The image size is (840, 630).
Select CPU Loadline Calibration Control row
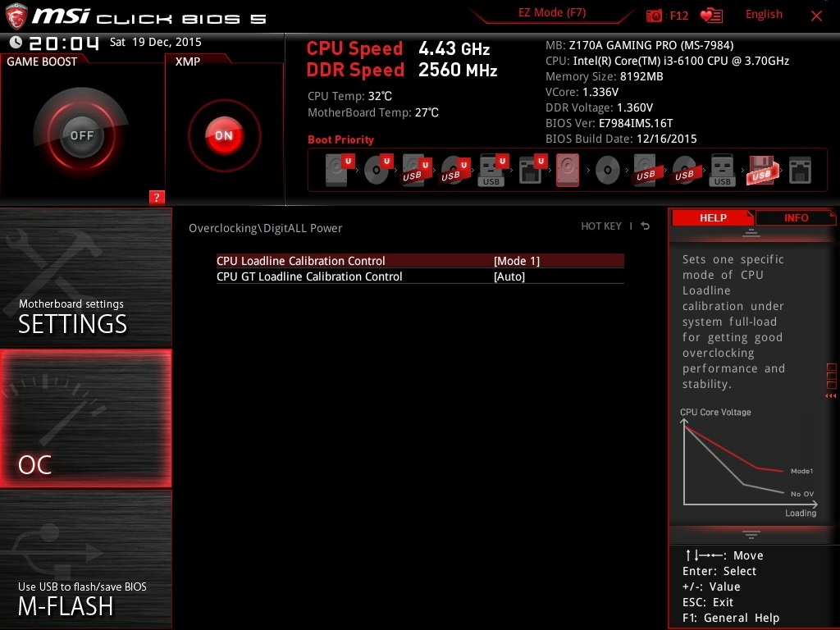point(420,261)
